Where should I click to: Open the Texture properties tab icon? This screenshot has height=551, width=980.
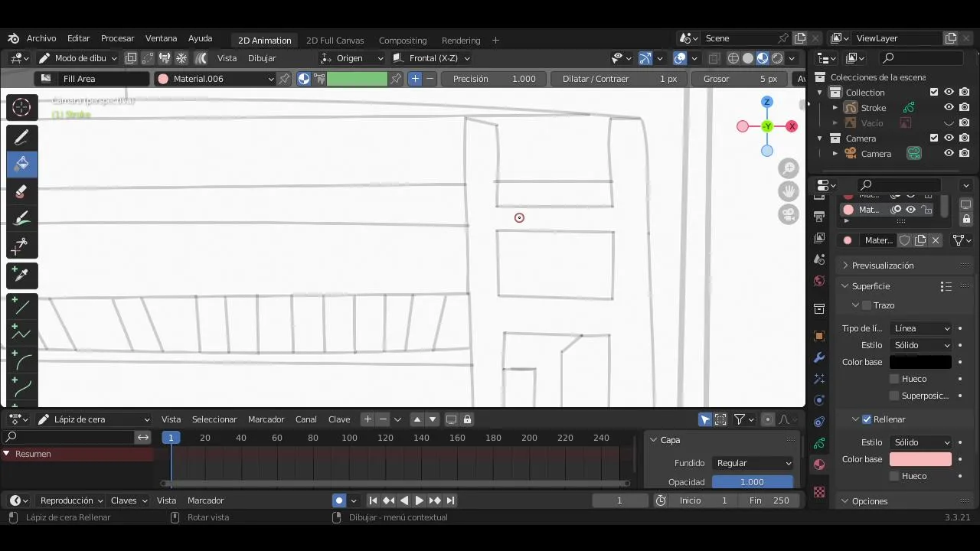819,492
